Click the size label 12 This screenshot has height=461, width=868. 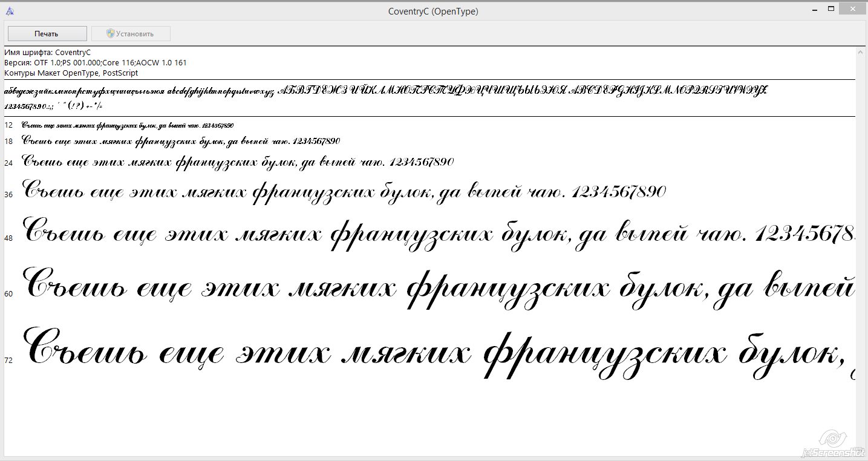click(8, 125)
